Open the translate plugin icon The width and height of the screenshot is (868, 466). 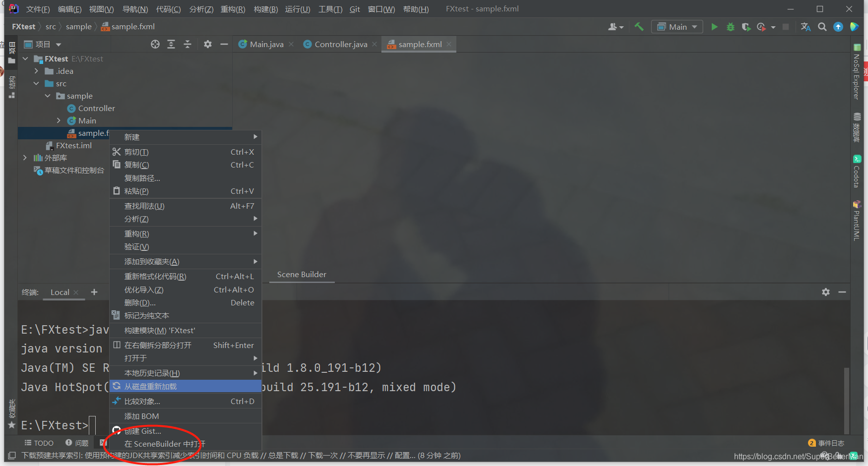point(806,27)
